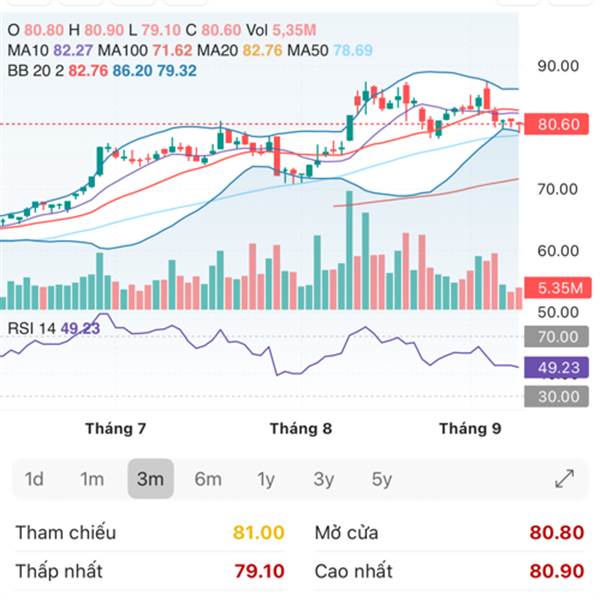Switch to 6m timeframe
The height and width of the screenshot is (600, 600).
(208, 479)
